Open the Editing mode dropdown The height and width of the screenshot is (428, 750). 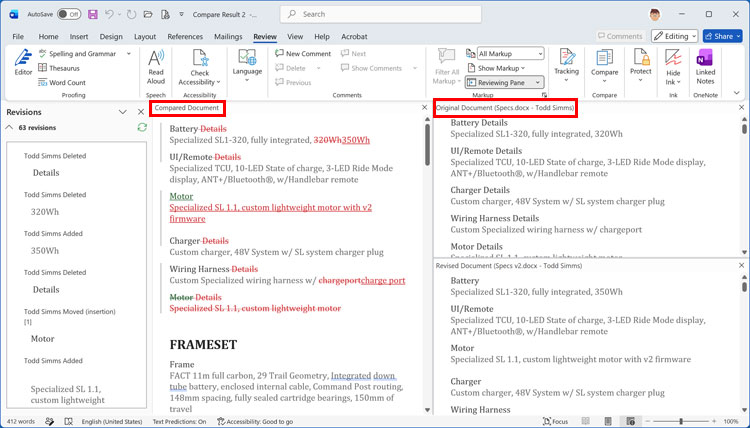[x=674, y=36]
